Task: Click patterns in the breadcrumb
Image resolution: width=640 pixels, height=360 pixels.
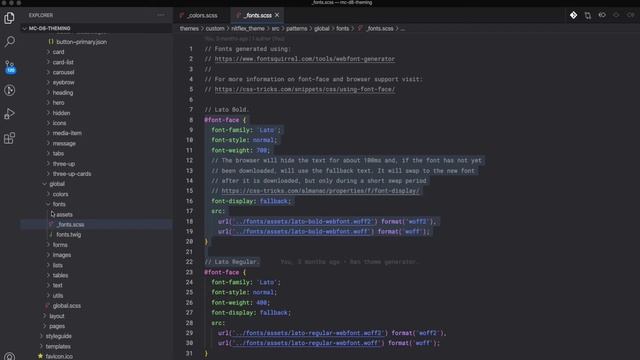Action: (296, 29)
